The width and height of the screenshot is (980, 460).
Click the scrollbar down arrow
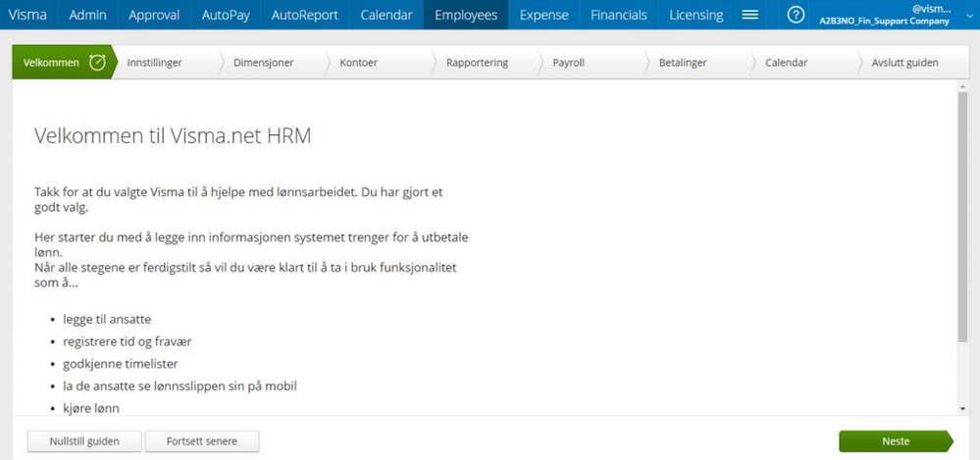962,408
